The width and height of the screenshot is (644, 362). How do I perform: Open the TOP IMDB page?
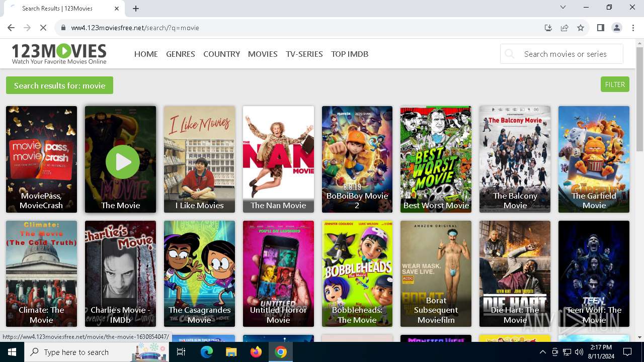click(x=350, y=54)
